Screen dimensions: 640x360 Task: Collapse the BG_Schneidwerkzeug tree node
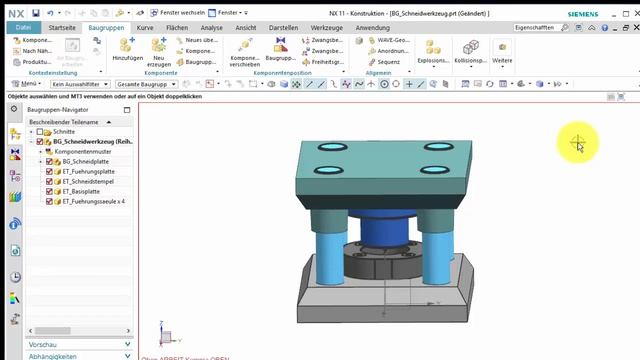point(31,142)
